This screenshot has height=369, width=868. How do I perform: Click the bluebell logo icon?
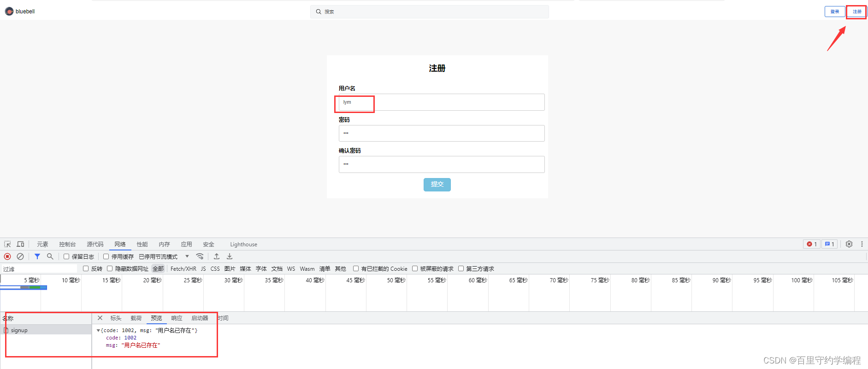tap(9, 12)
